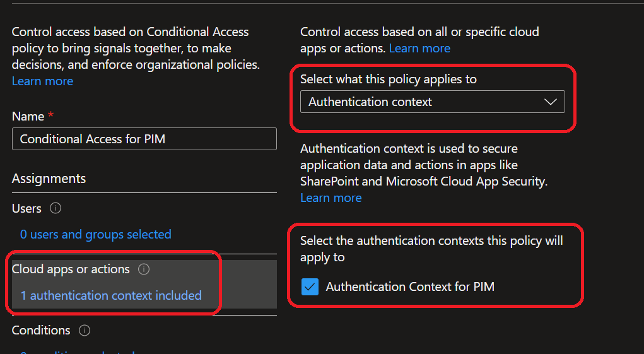Uncheck the Authentication Context for PIM checkbox
Screen dimensions: 644x354
click(x=310, y=287)
